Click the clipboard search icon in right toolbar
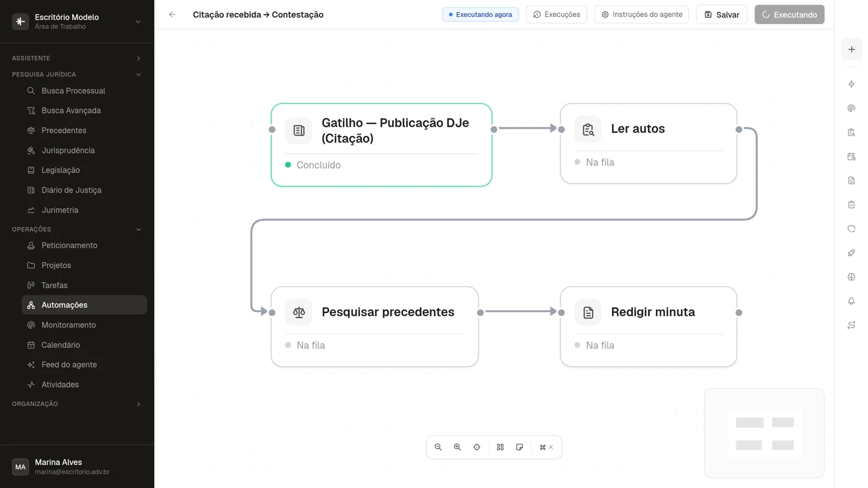 pos(852,132)
